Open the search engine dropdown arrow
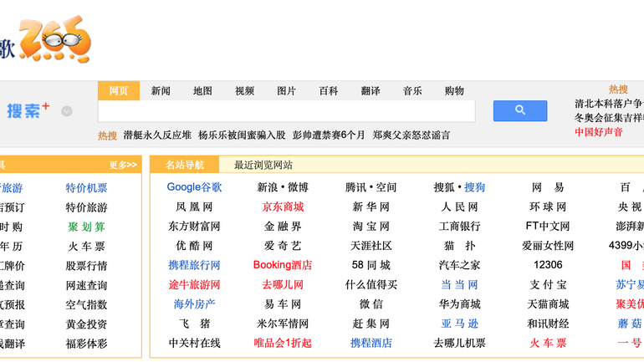The height and width of the screenshot is (362, 644). pos(67,111)
